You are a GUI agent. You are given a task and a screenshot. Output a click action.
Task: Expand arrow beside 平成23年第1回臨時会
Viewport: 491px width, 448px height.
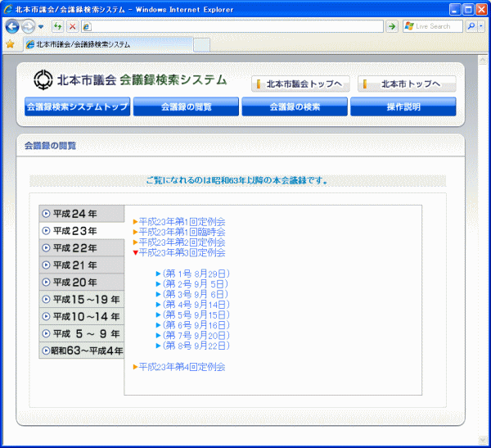136,232
